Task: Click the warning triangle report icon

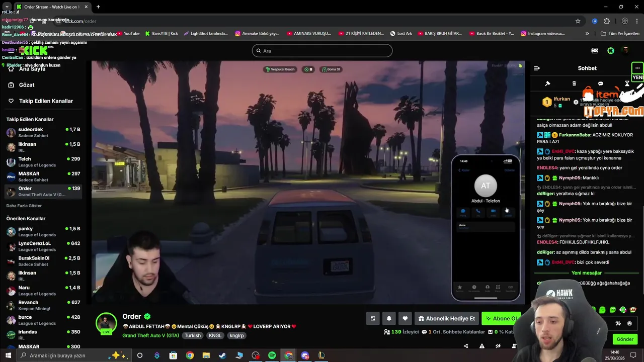Action: (482, 346)
